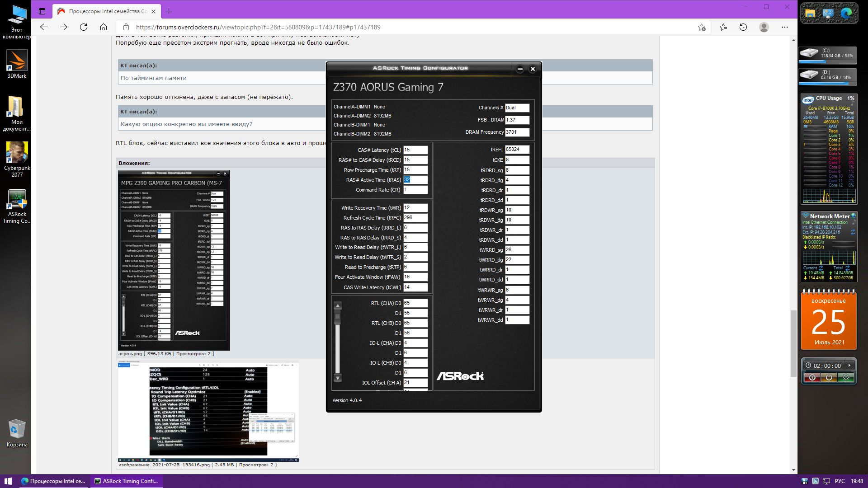Click the CAS# Latency (tCL) value field

pyautogui.click(x=415, y=150)
